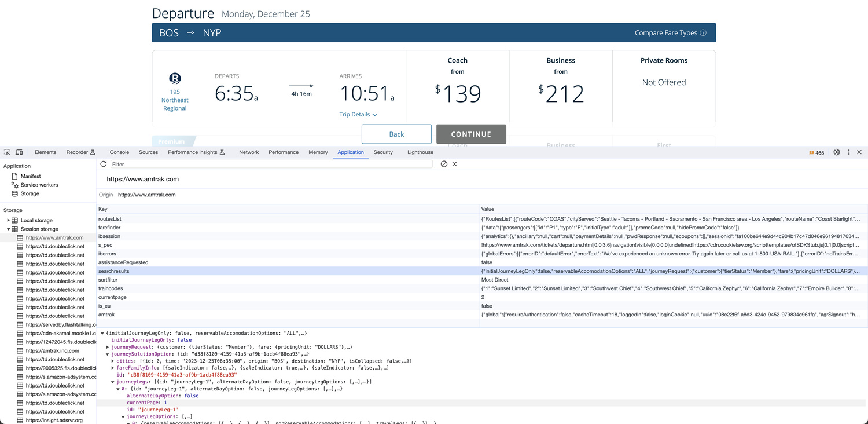Select the currentpage storage row
The height and width of the screenshot is (424, 868).
click(482, 297)
